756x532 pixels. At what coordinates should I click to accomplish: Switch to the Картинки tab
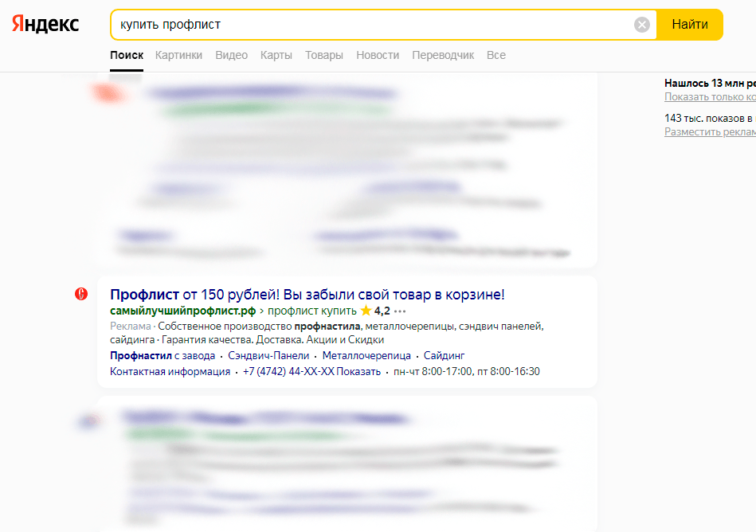pos(179,56)
